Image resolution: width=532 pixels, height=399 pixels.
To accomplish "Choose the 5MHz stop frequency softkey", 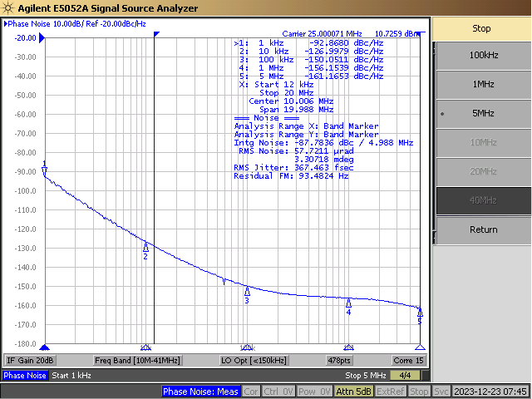I will click(x=483, y=113).
